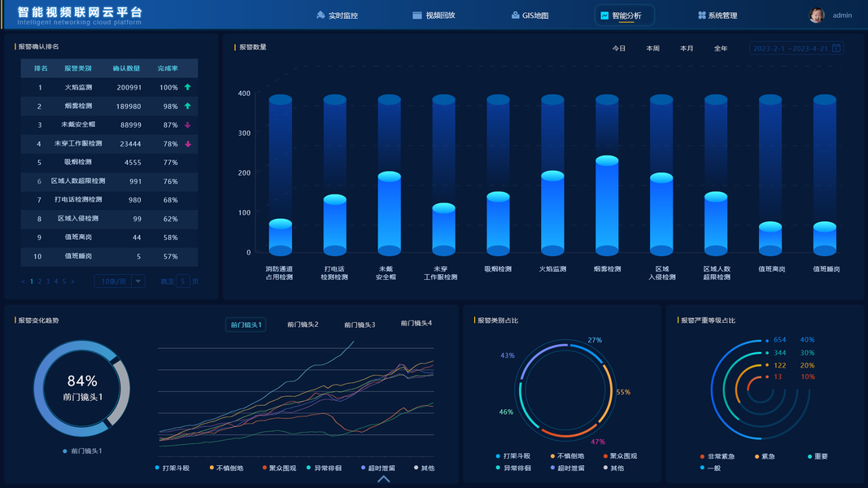The height and width of the screenshot is (488, 868).
Task: Click the 值班离岗 bar in alarm chart
Action: click(x=770, y=238)
